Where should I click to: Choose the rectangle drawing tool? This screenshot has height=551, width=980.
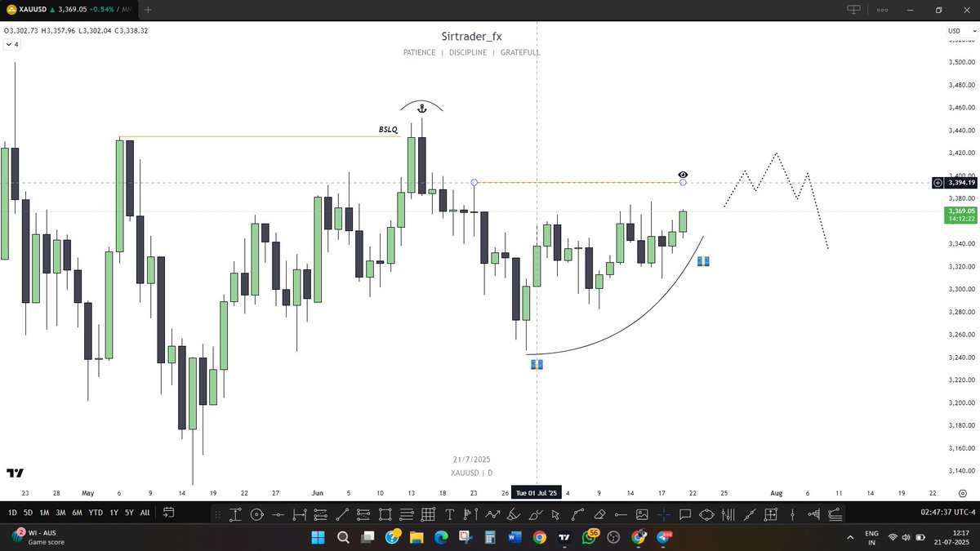385,514
